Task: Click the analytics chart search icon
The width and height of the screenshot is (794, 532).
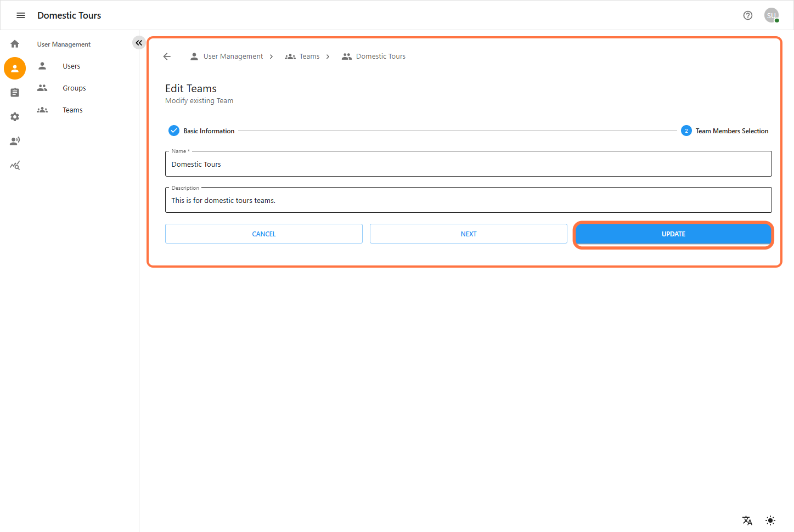Action: click(15, 165)
